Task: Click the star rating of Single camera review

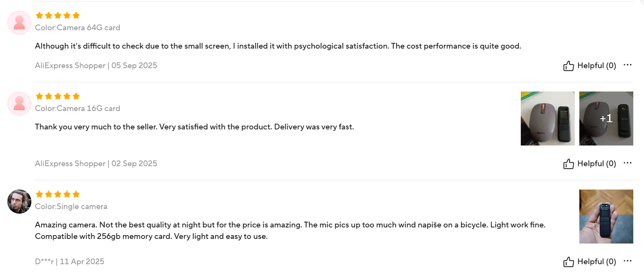Action: pyautogui.click(x=57, y=194)
